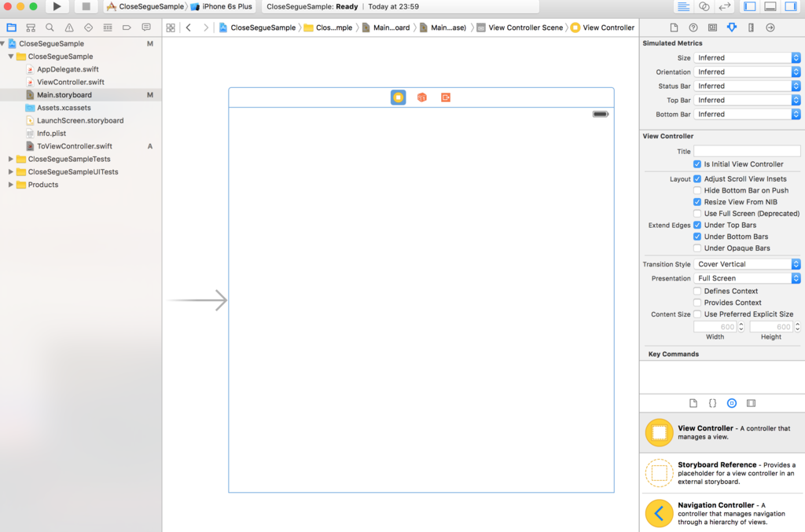Viewport: 805px width, 532px height.
Task: Expand the Products folder
Action: click(x=10, y=185)
